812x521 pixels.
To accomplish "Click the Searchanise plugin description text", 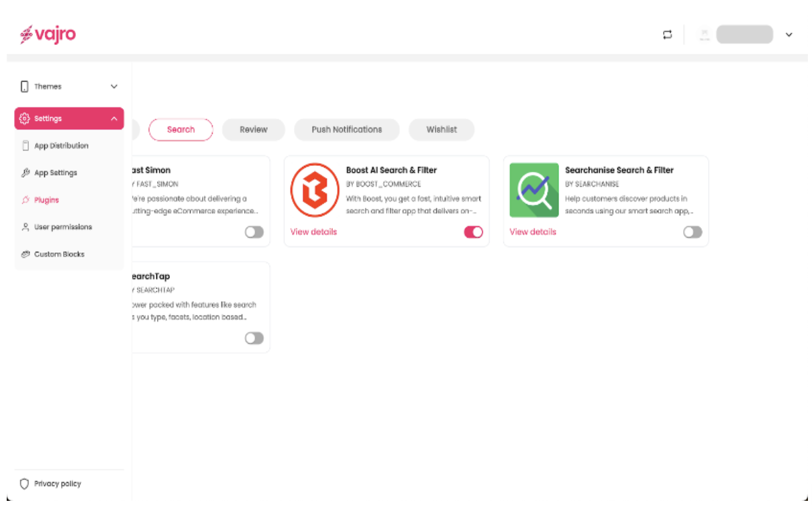I will [629, 205].
